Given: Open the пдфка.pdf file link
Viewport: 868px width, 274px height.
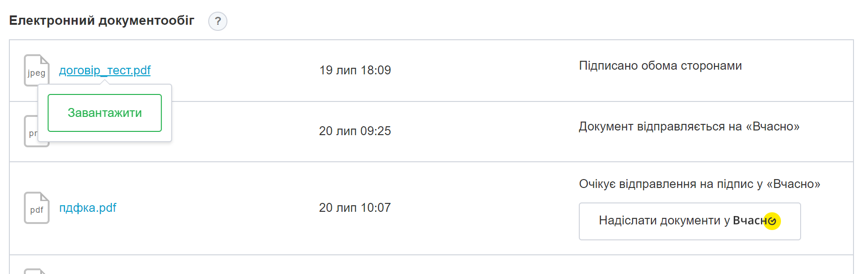Looking at the screenshot, I should (x=88, y=208).
